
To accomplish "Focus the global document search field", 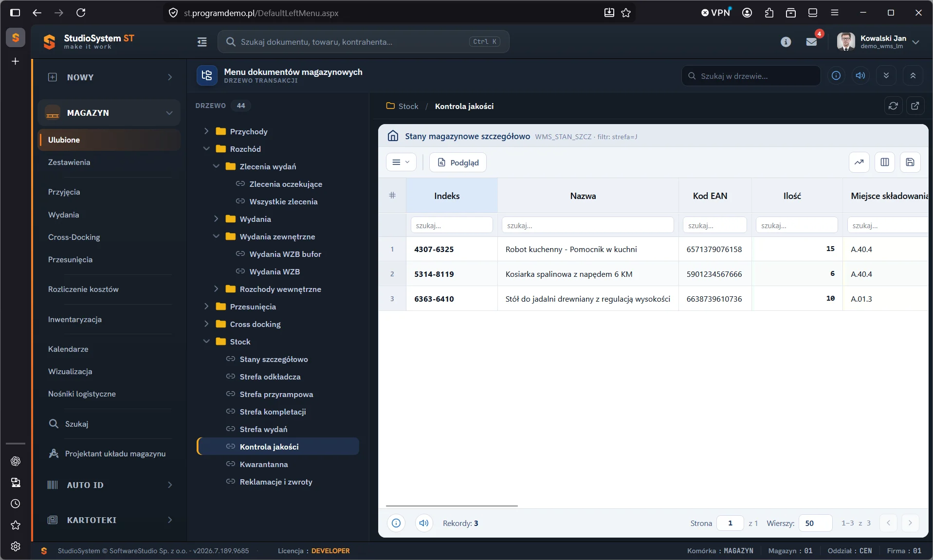I will [363, 42].
